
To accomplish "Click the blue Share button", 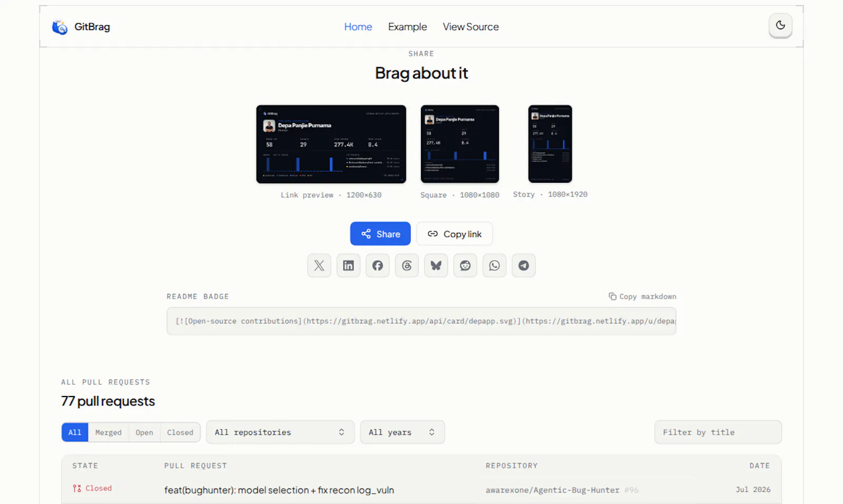I will click(380, 234).
